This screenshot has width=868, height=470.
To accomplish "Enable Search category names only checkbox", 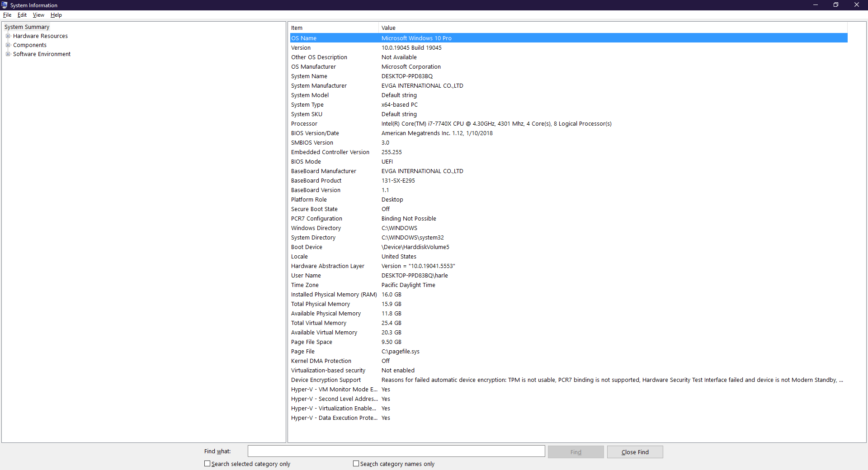I will (x=356, y=464).
